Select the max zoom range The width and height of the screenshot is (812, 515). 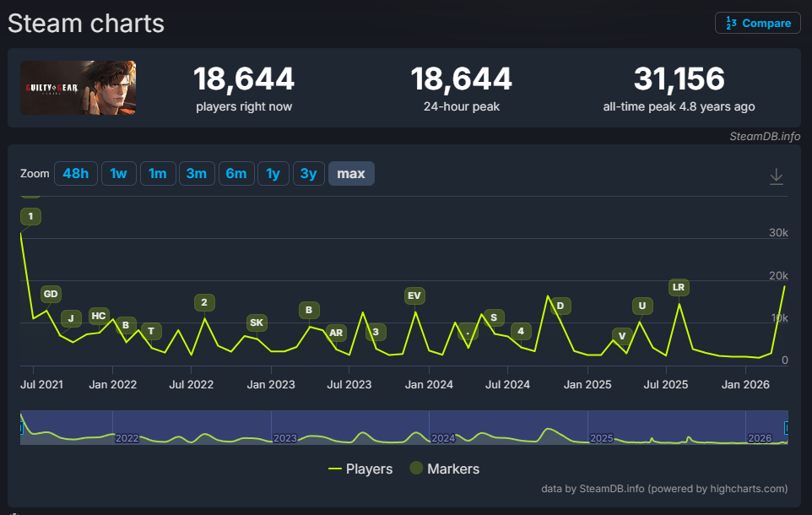point(351,174)
